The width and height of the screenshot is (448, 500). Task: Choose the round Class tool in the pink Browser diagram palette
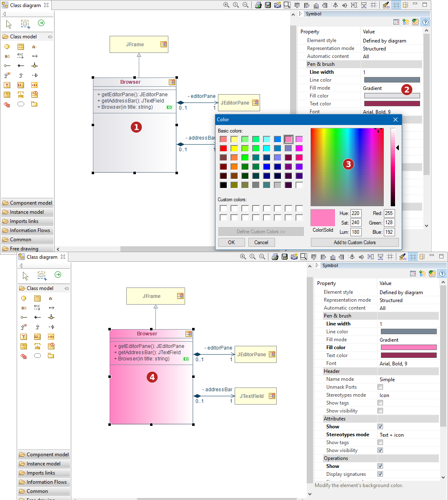coord(24,298)
